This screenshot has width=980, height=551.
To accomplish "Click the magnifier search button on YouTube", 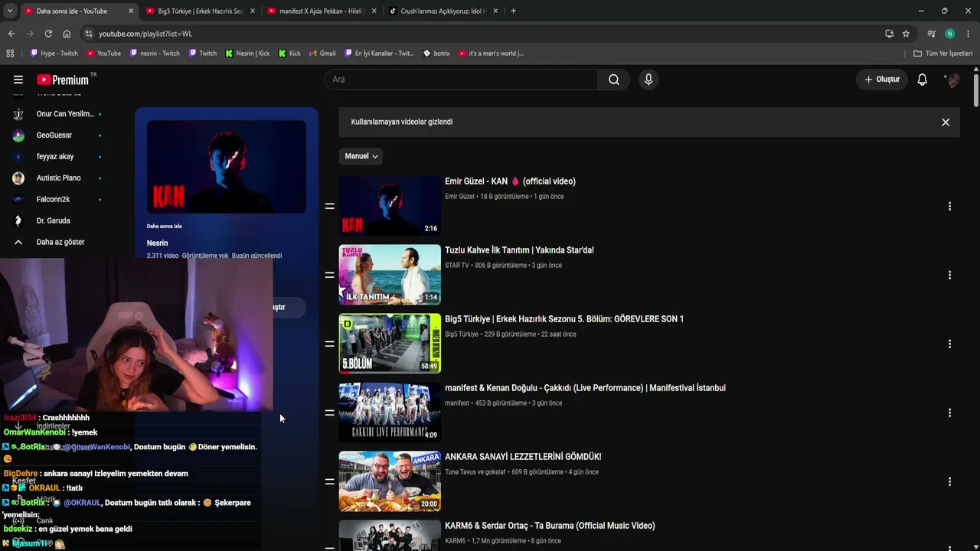I will [614, 80].
